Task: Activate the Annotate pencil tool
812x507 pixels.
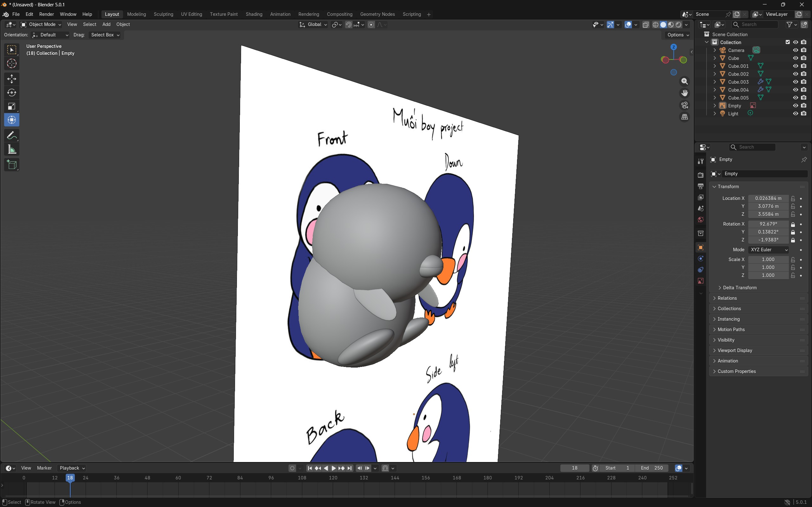Action: click(x=12, y=136)
